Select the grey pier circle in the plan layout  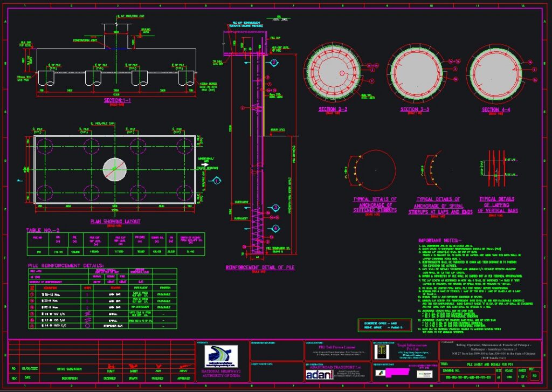point(115,169)
